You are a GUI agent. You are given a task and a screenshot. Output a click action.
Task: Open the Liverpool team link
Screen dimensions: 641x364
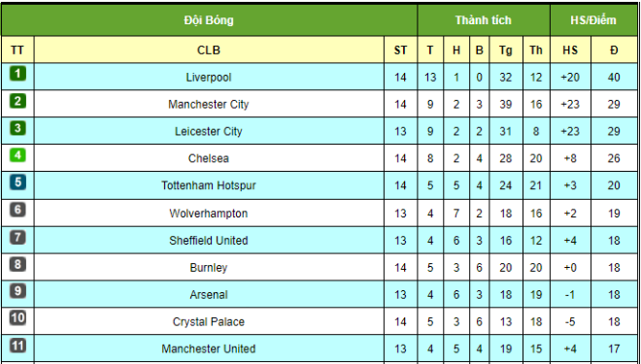click(209, 78)
